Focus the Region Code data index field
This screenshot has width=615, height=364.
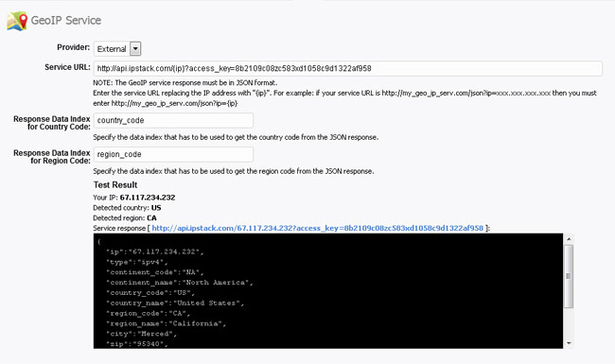point(173,154)
